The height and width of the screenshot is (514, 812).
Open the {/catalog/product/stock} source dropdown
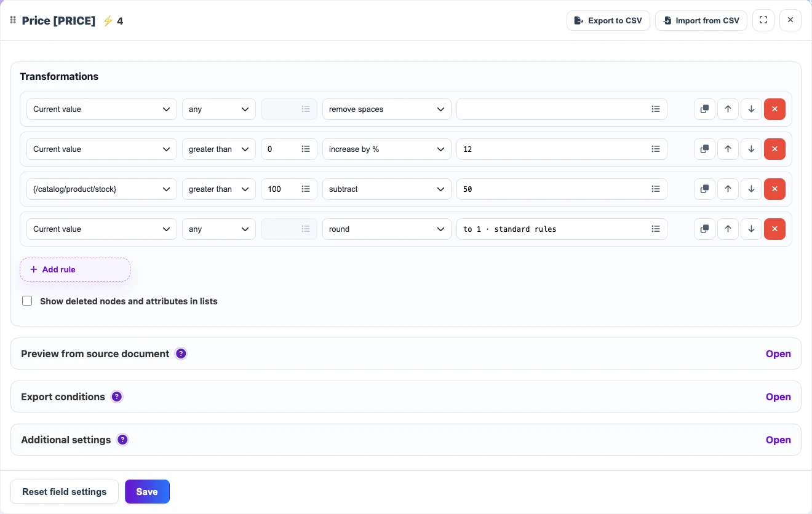pyautogui.click(x=101, y=189)
